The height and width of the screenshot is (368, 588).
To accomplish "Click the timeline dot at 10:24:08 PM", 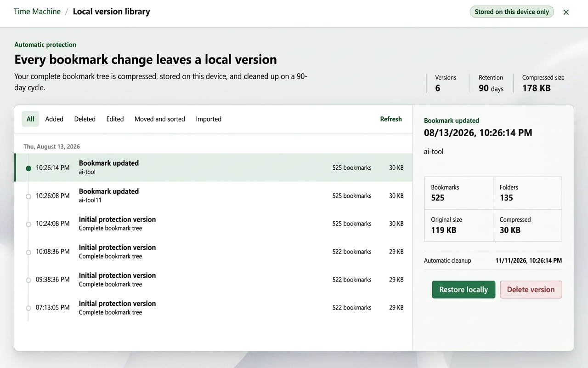I will coord(28,224).
